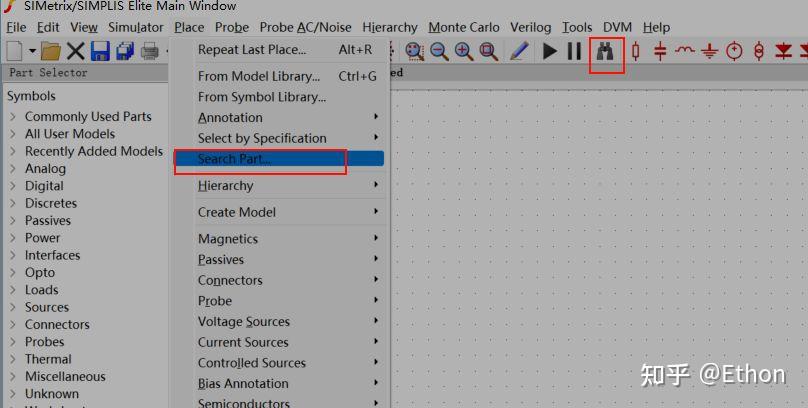Click the New schematic icon

(14, 51)
